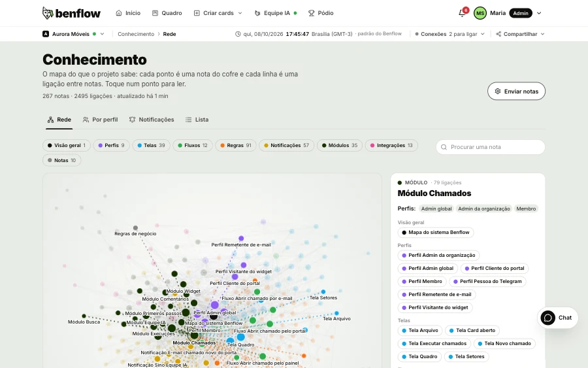The height and width of the screenshot is (368, 588).
Task: Select the Tela Setores graph node
Action: pyautogui.click(x=323, y=292)
